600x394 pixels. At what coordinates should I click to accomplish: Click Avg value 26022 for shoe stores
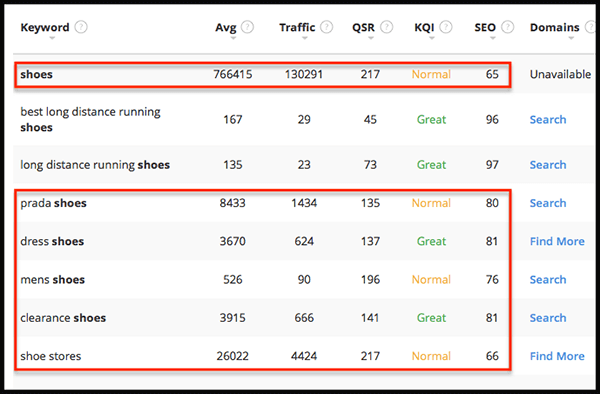(233, 356)
